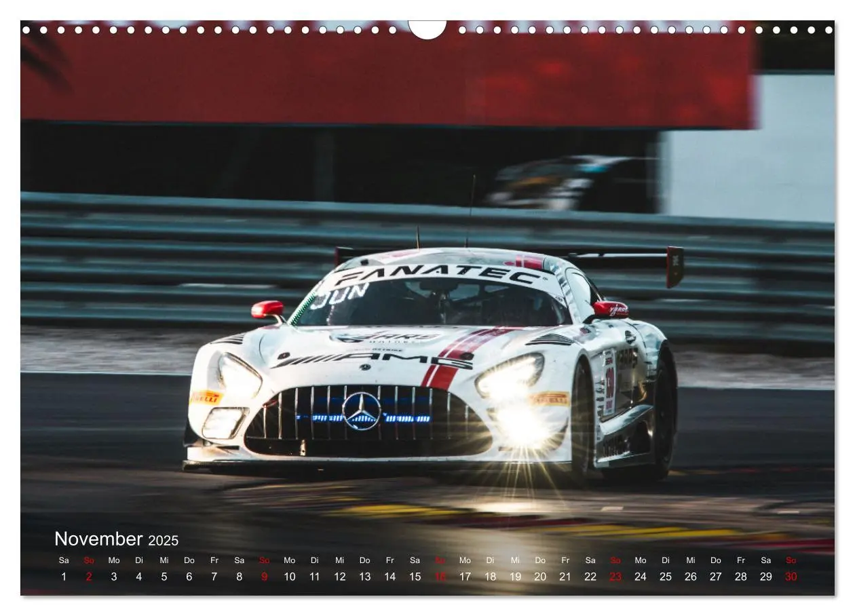Click the Pirelli sticker below the dimmer headlight
This screenshot has height=616, width=855.
(206, 398)
